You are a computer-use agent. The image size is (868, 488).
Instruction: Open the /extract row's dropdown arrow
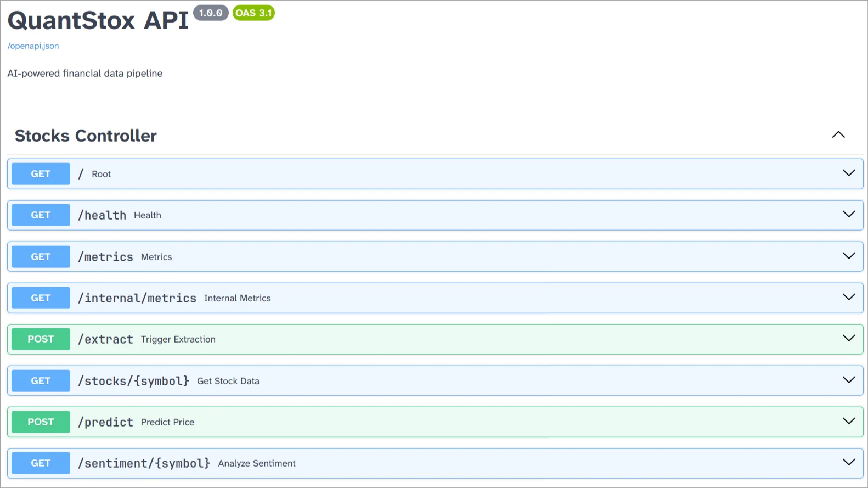(x=848, y=339)
